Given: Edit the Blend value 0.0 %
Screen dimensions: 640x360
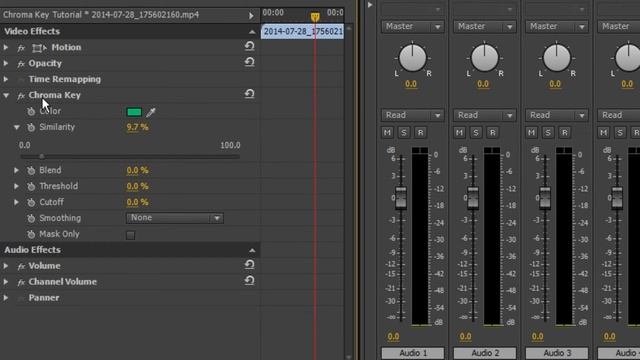Looking at the screenshot, I should click(138, 170).
